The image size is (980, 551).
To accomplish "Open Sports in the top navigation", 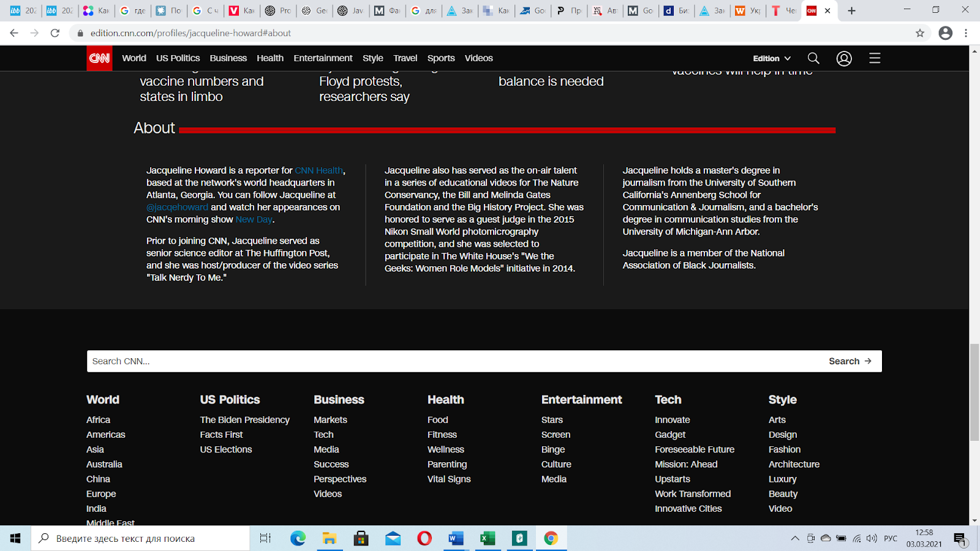I will [441, 58].
